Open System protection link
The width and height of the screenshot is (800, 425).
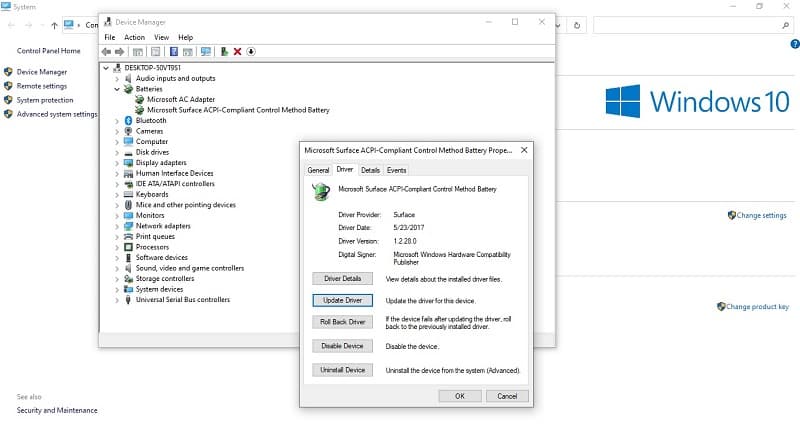pyautogui.click(x=45, y=100)
